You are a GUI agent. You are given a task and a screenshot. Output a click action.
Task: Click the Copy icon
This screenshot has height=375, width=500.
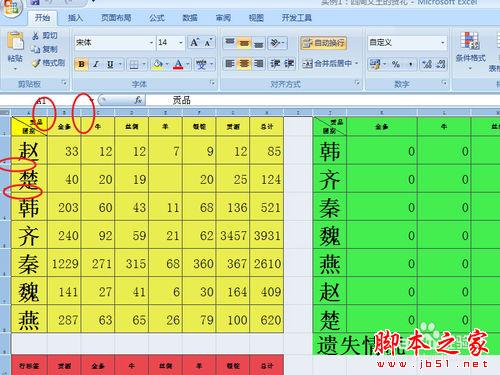[x=35, y=49]
